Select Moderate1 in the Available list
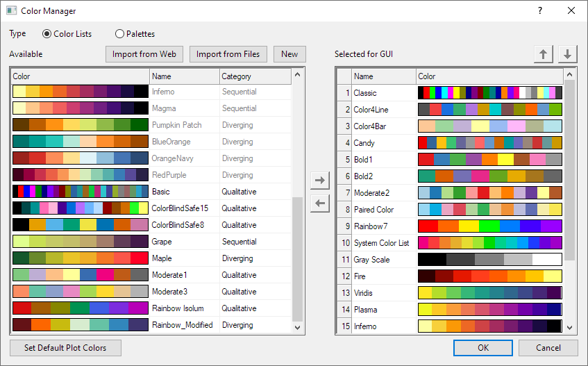This screenshot has height=366, width=588. tap(169, 275)
